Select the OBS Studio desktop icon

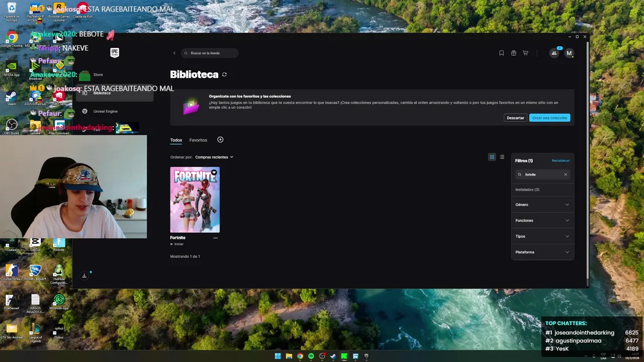click(x=12, y=126)
